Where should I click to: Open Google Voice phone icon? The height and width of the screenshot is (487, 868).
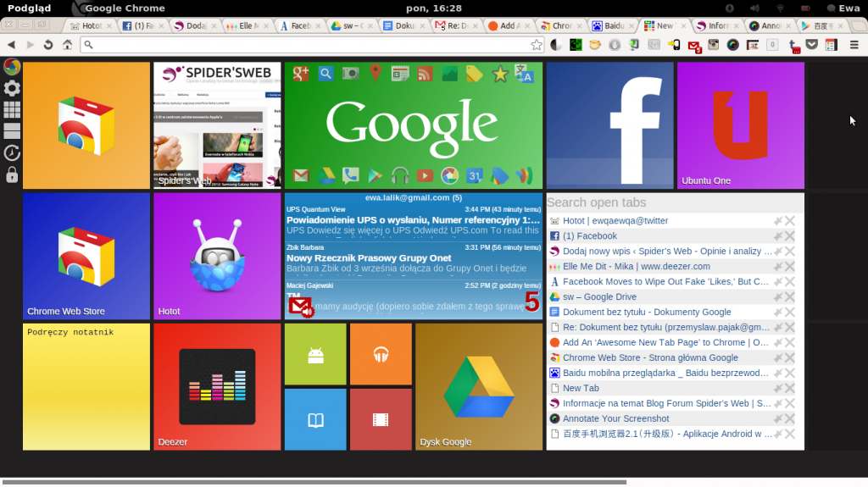350,176
